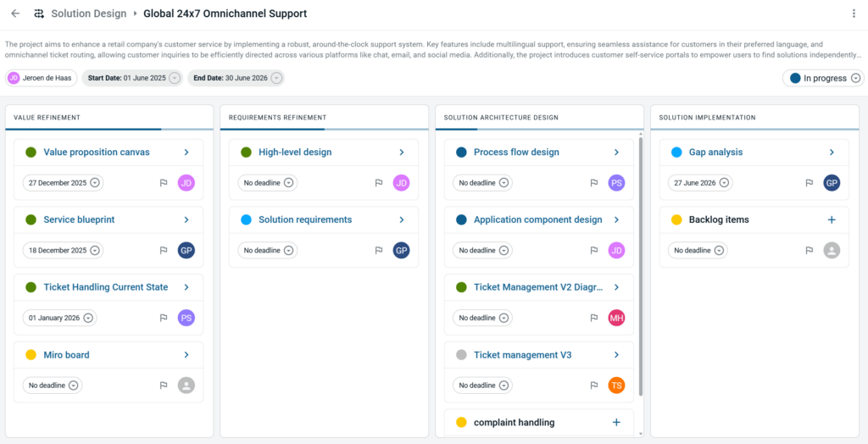Click yellow status dot on Miro board
Screen dimensions: 868x444
tap(31, 355)
